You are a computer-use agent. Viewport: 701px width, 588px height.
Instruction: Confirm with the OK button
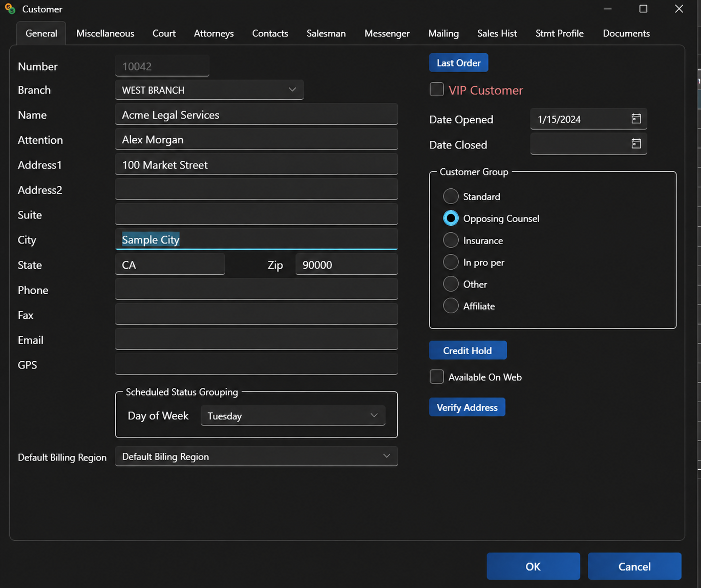click(533, 566)
